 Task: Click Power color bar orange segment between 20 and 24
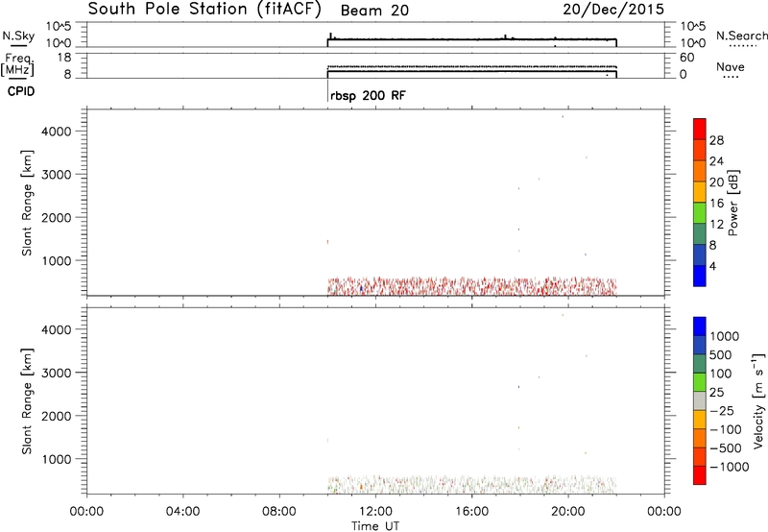[700, 171]
